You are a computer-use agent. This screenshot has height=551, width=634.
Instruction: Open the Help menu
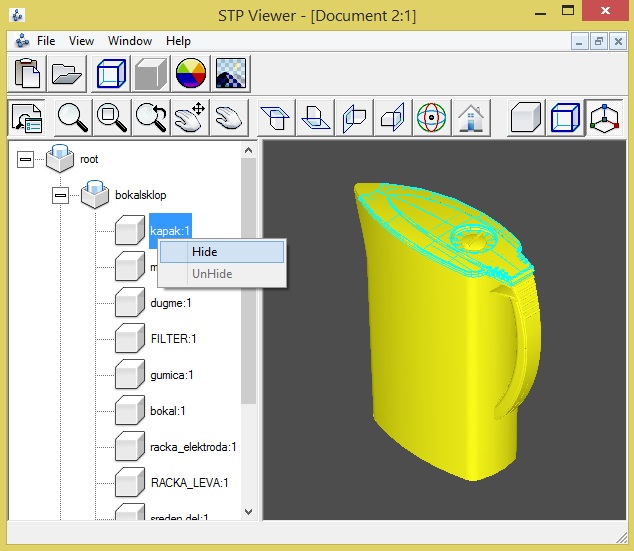[178, 41]
